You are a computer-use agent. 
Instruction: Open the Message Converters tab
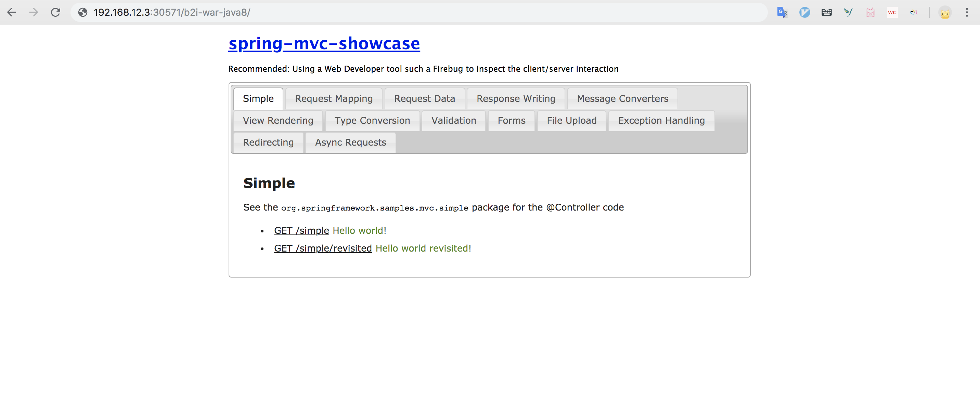622,99
